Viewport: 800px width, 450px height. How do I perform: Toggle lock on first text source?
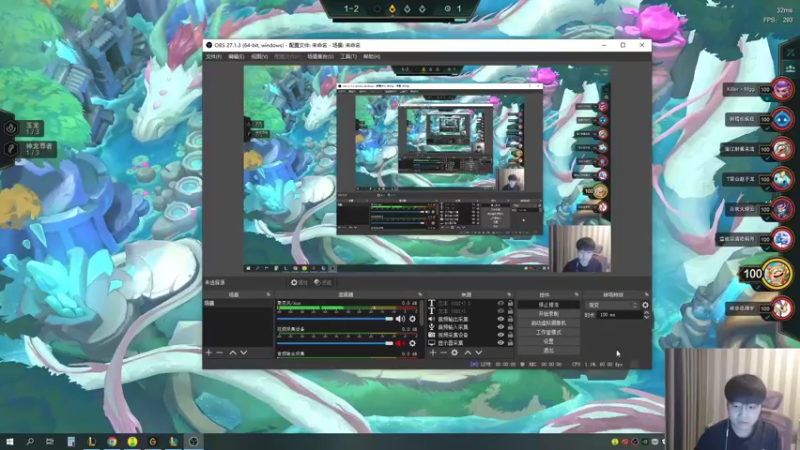510,303
